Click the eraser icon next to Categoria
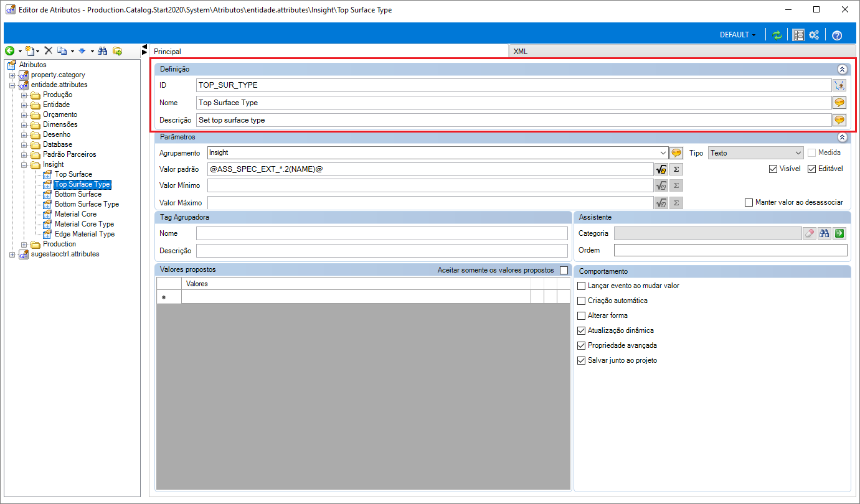The width and height of the screenshot is (860, 504). [809, 233]
